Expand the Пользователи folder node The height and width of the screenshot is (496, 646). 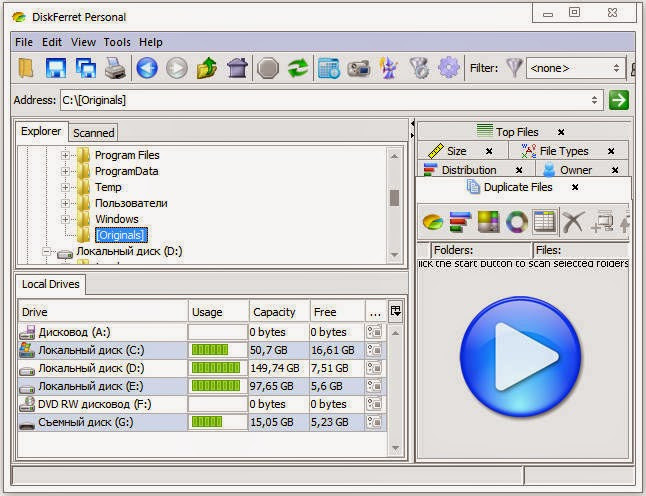pos(65,203)
